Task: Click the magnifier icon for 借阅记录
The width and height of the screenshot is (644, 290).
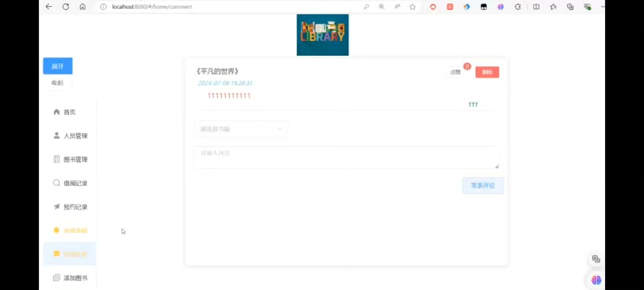Action: [57, 183]
